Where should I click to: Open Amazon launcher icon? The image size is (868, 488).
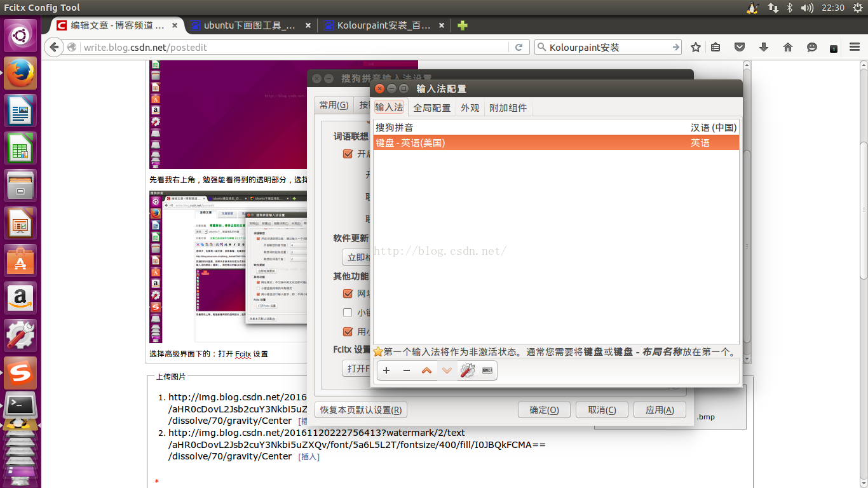[21, 298]
